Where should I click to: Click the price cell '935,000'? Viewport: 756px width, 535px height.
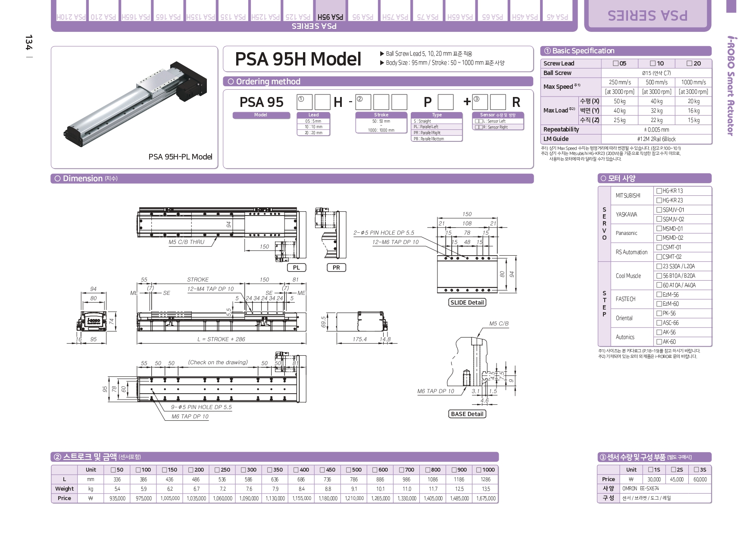(x=117, y=498)
